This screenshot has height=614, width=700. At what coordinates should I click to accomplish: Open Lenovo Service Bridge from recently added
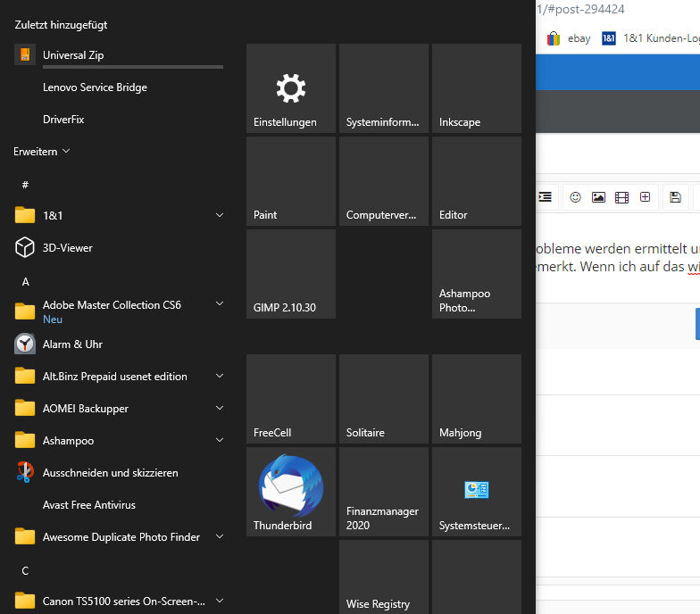(95, 87)
